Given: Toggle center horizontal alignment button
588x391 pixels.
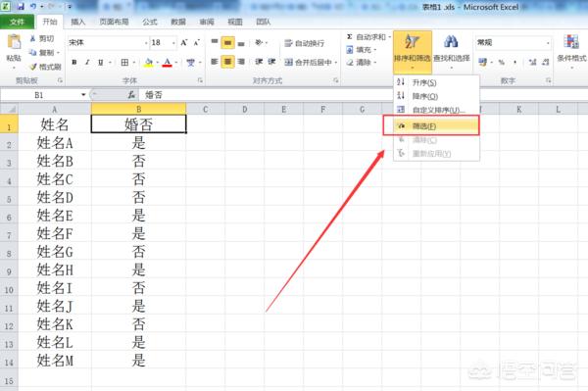Looking at the screenshot, I should tap(227, 62).
